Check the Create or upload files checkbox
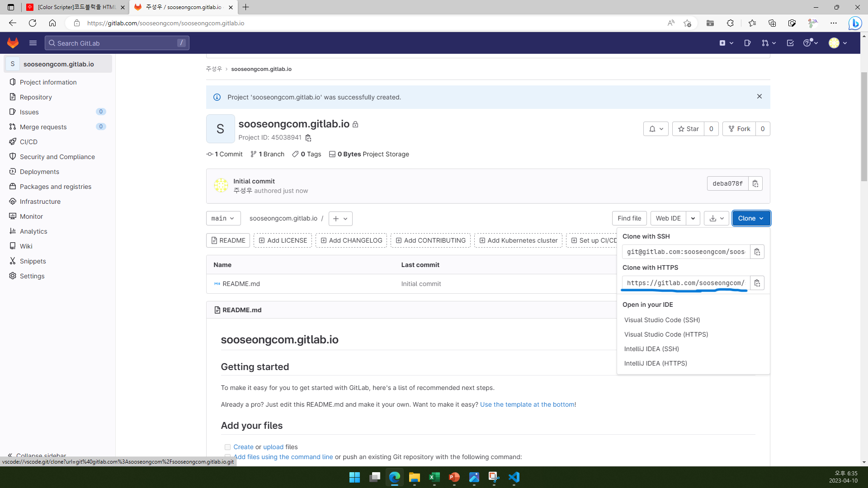 coord(227,447)
